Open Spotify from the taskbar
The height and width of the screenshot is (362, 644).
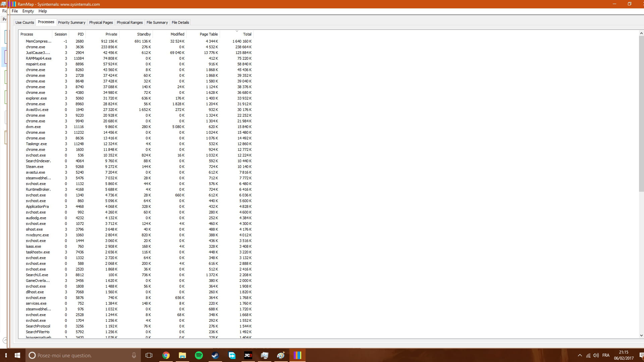point(199,355)
